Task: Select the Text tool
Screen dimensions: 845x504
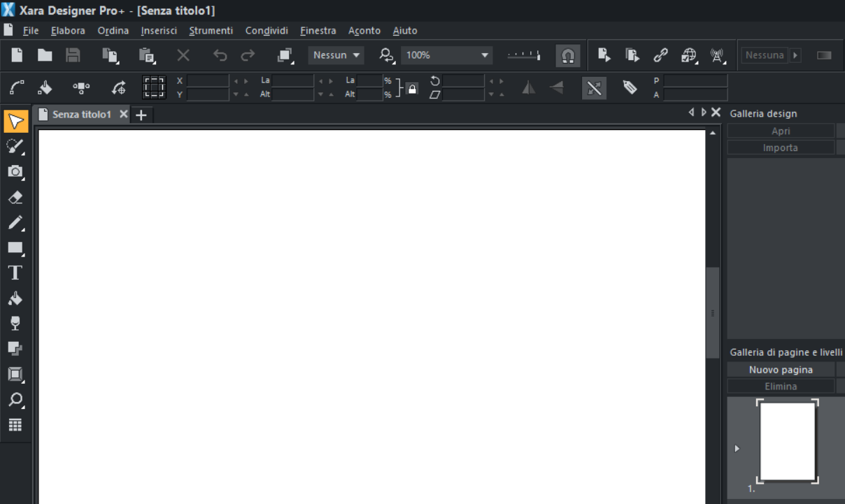Action: tap(15, 273)
